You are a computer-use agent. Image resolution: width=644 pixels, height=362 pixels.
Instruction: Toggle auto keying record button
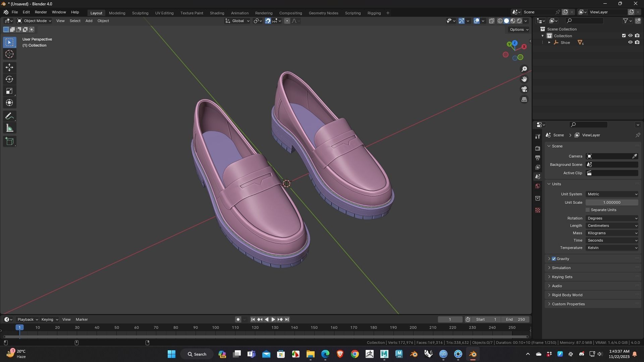[x=238, y=319]
